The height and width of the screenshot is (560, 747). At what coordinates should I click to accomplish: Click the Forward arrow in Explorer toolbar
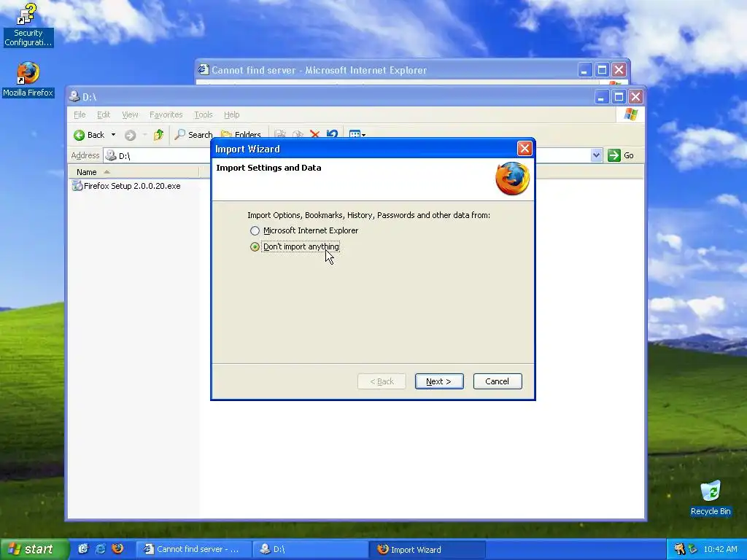click(130, 135)
